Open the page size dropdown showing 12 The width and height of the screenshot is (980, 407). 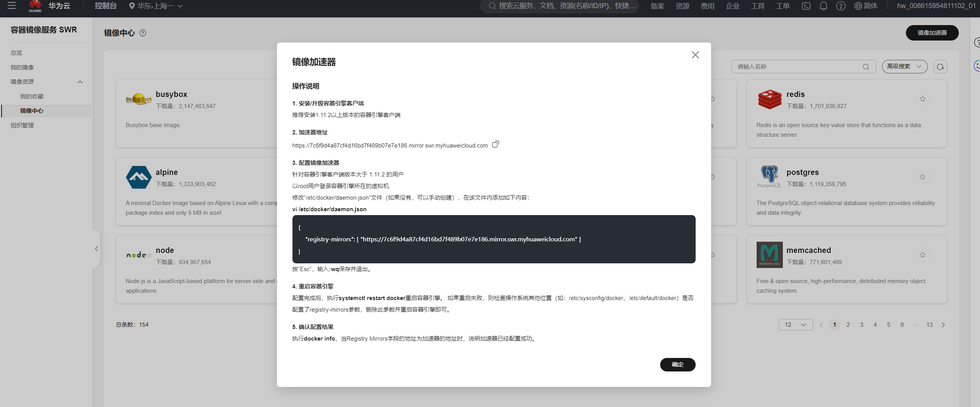point(796,325)
